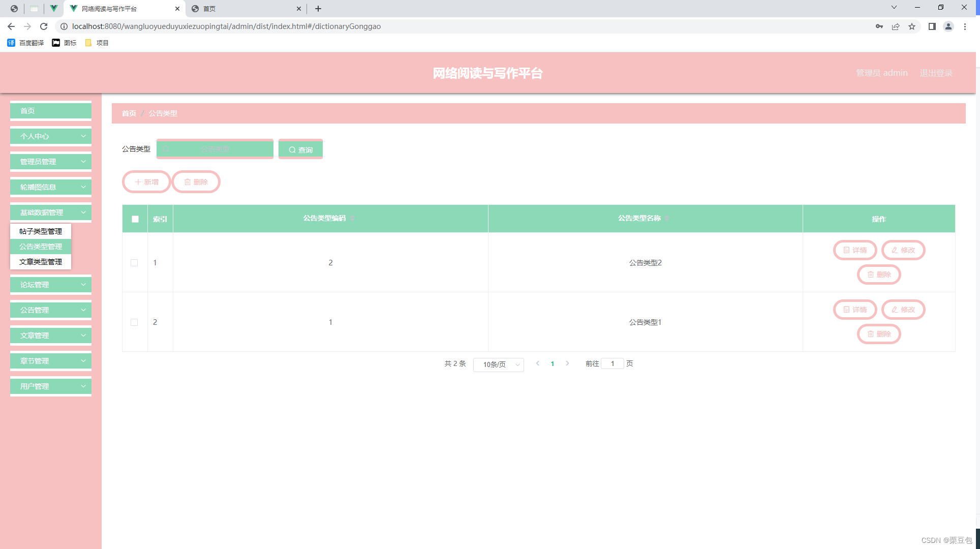Click the 新增 add button
The width and height of the screenshot is (980, 549).
146,182
